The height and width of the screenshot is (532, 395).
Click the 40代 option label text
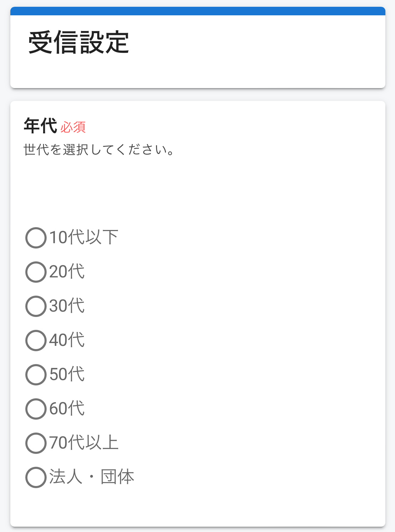(67, 340)
